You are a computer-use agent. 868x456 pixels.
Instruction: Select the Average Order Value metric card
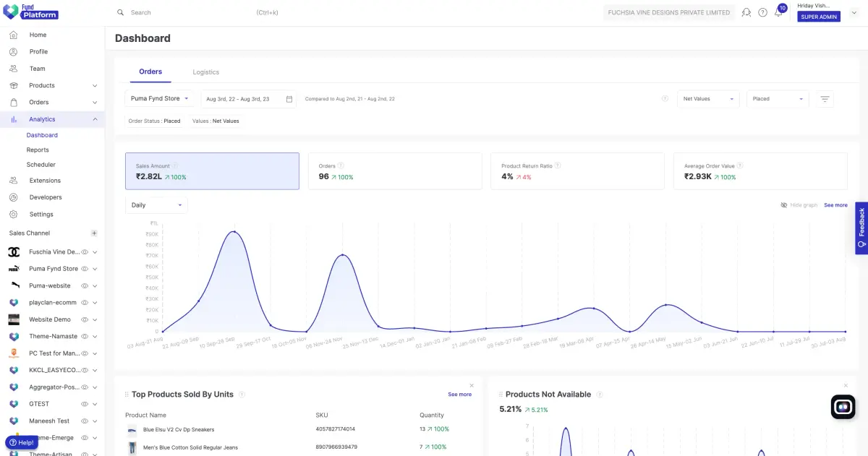pos(760,171)
